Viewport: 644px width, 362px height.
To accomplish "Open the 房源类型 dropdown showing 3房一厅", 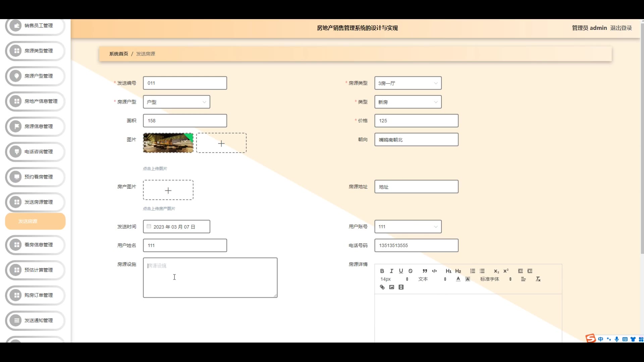I will (408, 83).
